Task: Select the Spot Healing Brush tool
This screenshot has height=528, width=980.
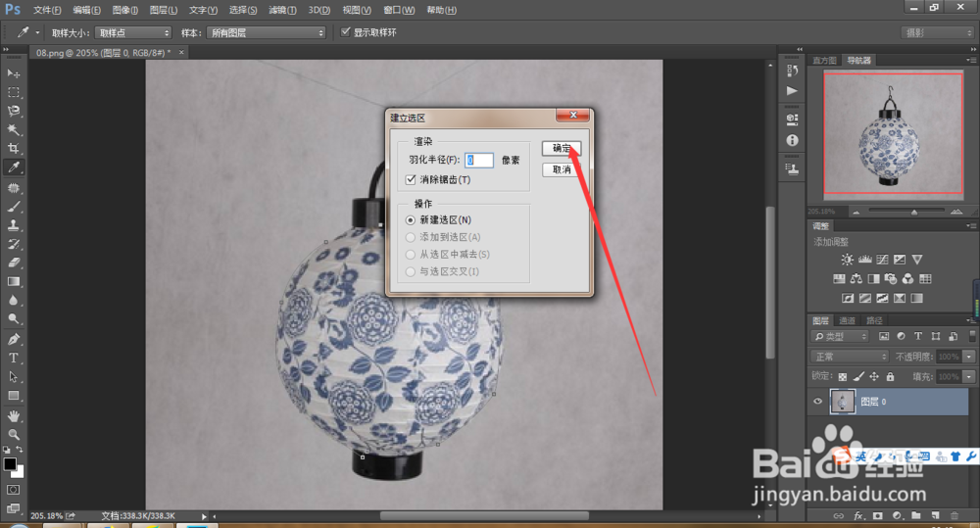Action: 13,188
